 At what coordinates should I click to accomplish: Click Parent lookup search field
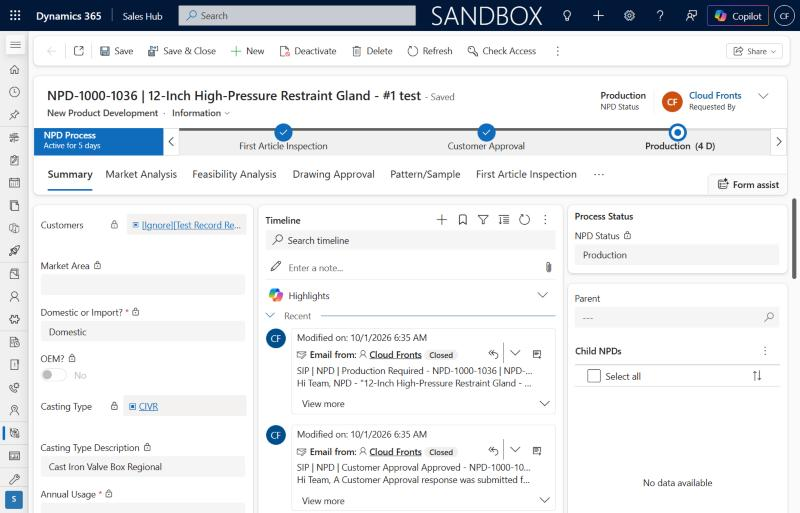tap(676, 317)
